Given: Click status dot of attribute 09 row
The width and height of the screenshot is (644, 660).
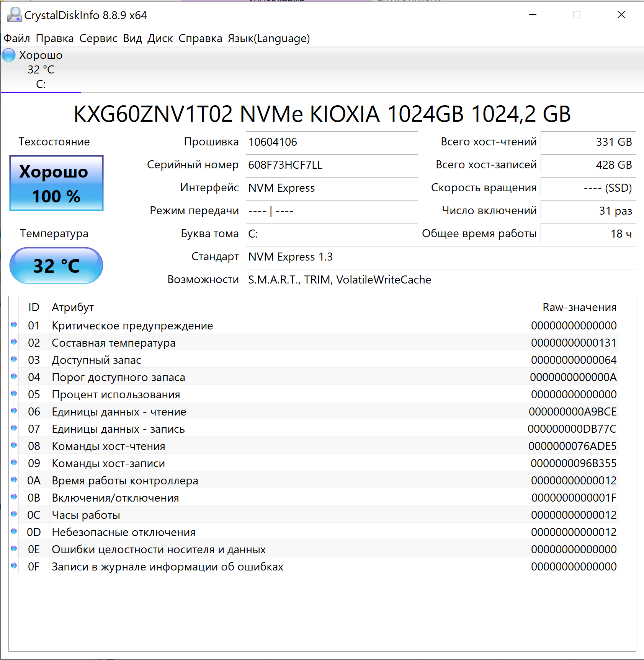Looking at the screenshot, I should (x=14, y=462).
